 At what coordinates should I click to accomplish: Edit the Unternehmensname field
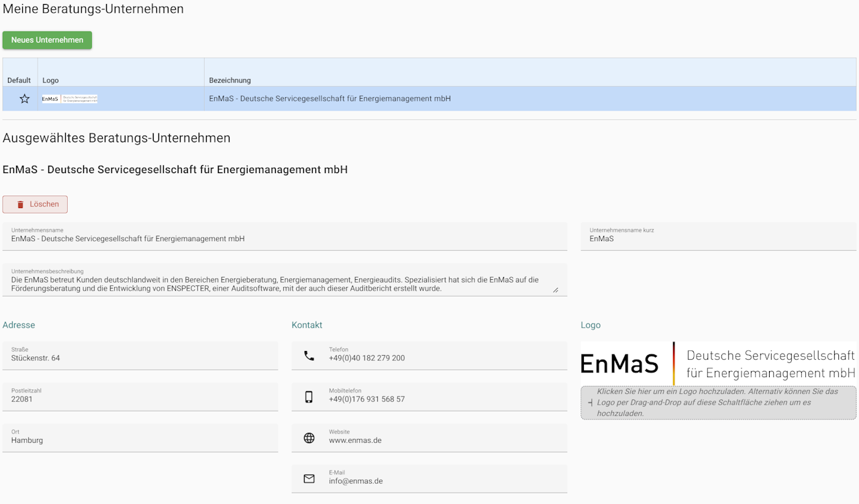[285, 236]
